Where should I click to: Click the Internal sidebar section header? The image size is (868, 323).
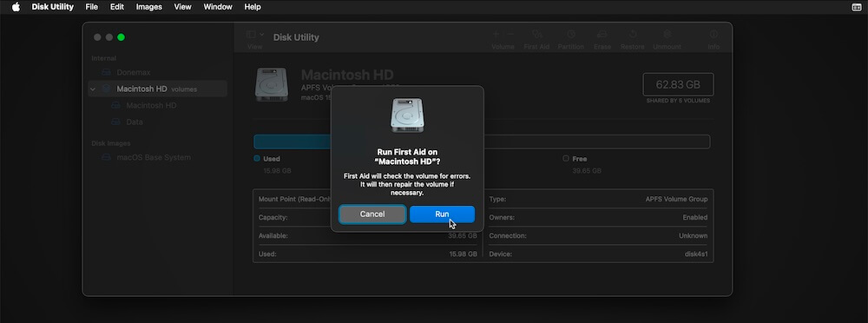(x=104, y=58)
